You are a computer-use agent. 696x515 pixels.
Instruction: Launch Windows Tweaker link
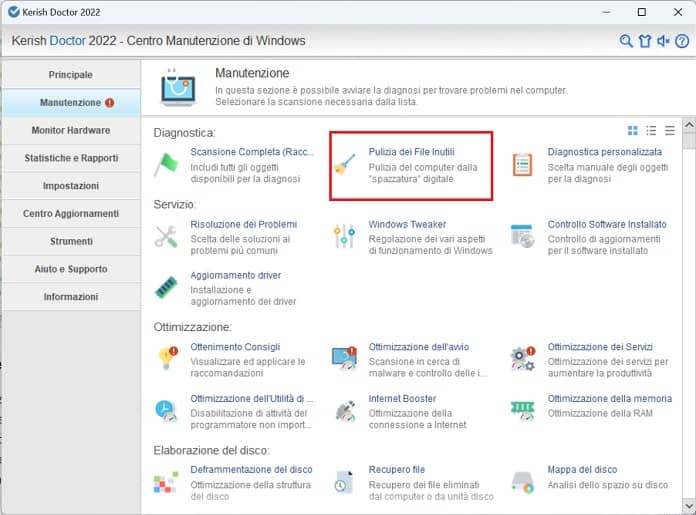coord(407,224)
